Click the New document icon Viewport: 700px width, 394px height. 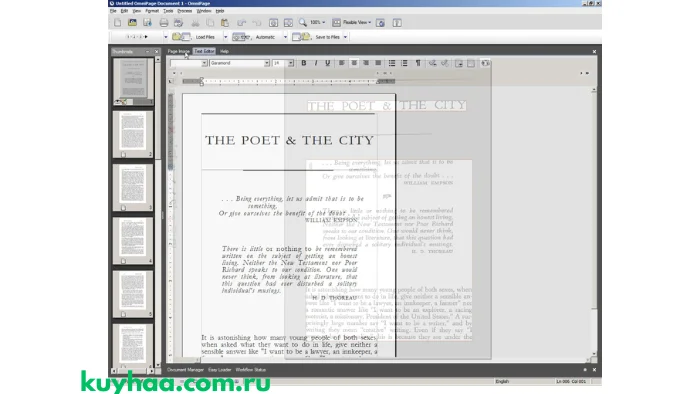tap(117, 22)
